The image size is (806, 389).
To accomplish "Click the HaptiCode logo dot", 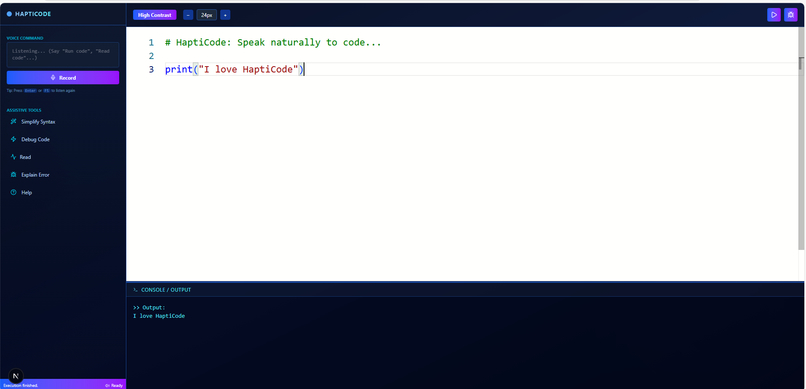I will [9, 14].
